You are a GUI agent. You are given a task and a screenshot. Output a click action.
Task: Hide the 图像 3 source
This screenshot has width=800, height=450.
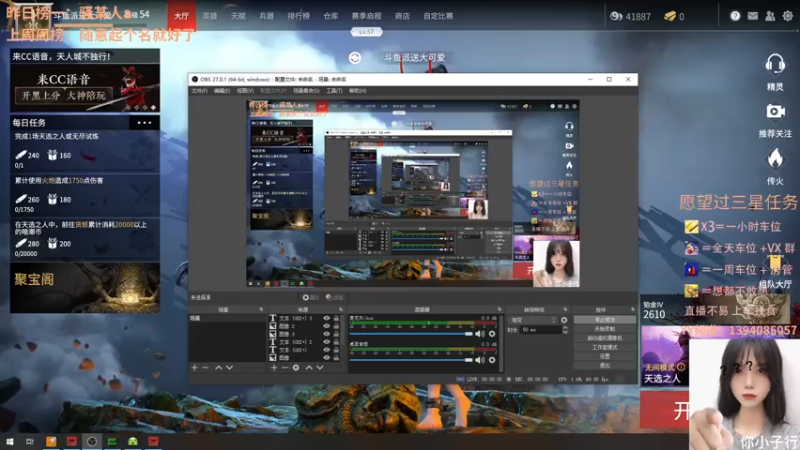coord(327,334)
